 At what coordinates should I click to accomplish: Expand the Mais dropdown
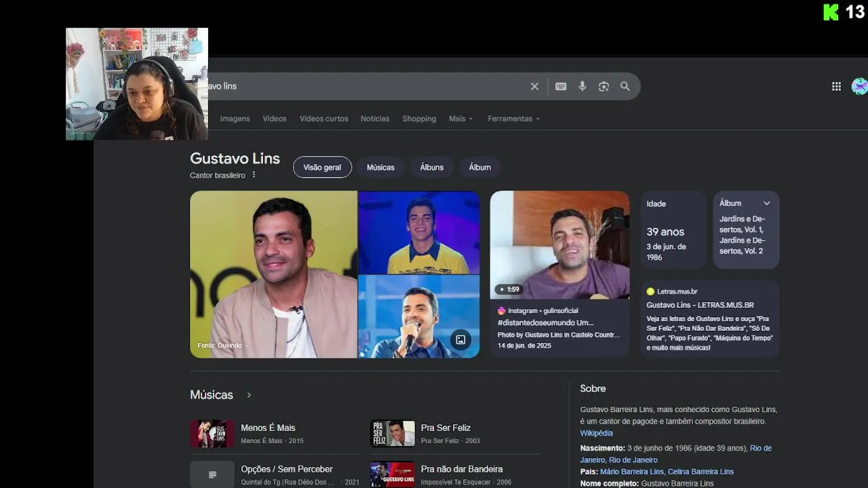tap(461, 119)
